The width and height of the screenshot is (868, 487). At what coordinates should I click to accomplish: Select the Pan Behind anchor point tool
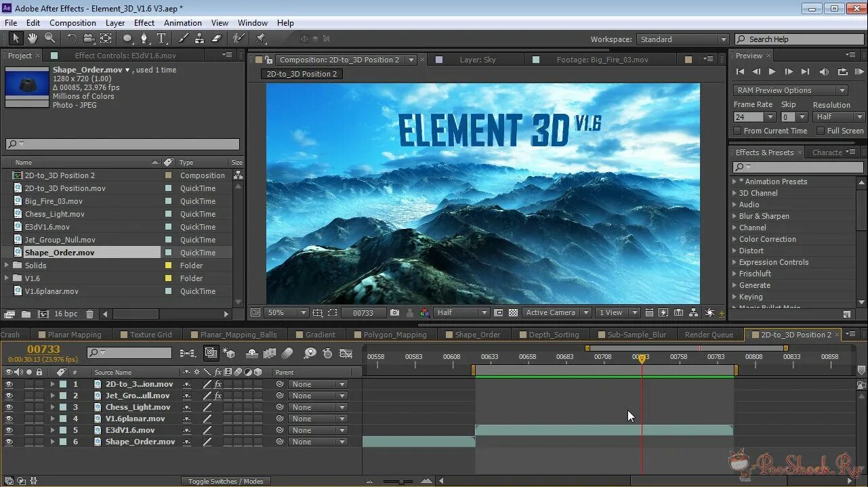pyautogui.click(x=106, y=39)
